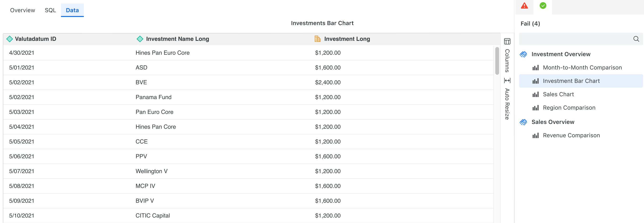Image resolution: width=644 pixels, height=223 pixels.
Task: Sort by Investment Name Long column
Action: (x=177, y=39)
